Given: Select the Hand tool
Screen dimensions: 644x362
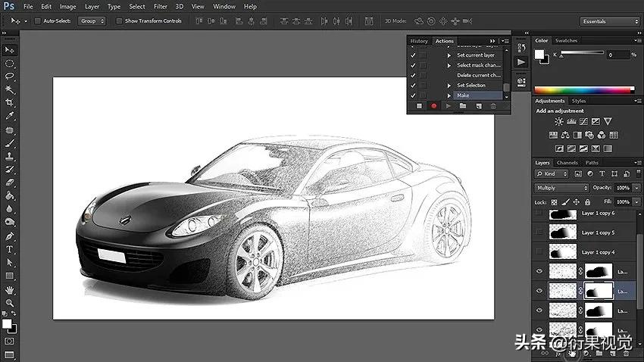Looking at the screenshot, I should coord(10,290).
